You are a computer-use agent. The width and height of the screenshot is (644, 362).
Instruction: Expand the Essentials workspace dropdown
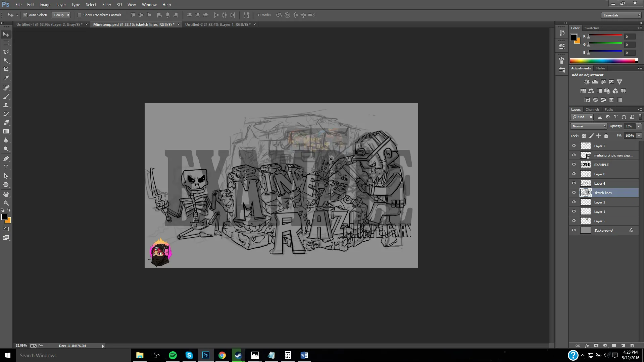(x=621, y=15)
